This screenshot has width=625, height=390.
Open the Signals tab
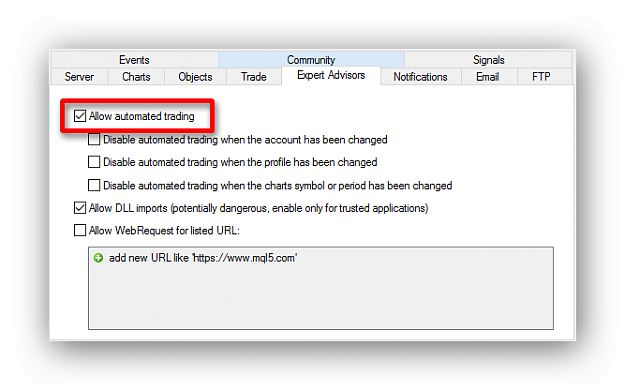point(489,60)
